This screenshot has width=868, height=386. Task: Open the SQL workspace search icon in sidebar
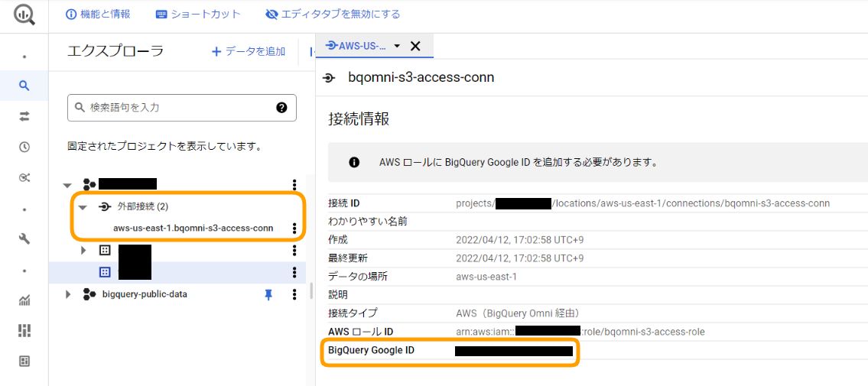tap(24, 85)
